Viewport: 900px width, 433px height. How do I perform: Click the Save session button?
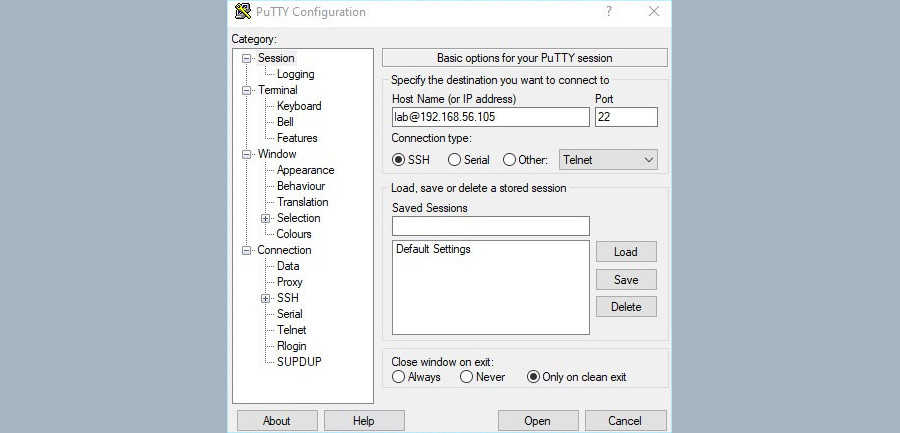pos(626,280)
